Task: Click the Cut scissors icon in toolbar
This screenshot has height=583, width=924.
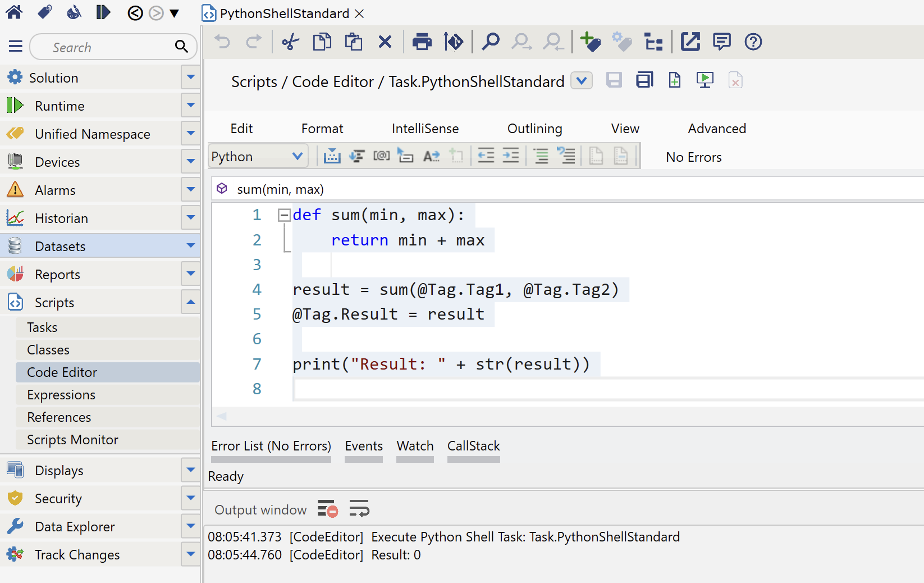Action: 290,42
